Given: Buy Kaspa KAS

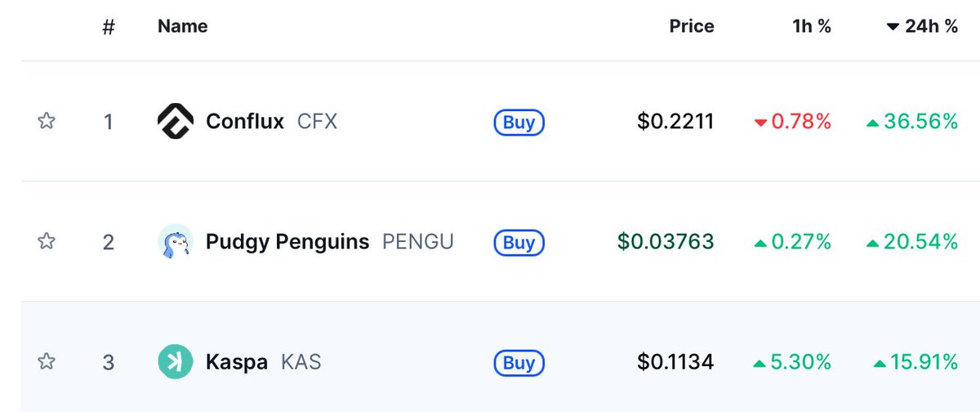Looking at the screenshot, I should [519, 362].
